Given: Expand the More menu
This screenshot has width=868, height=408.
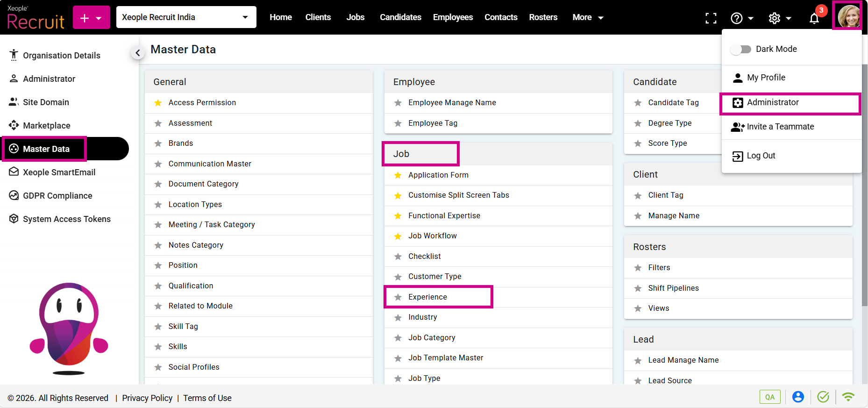Looking at the screenshot, I should 588,17.
